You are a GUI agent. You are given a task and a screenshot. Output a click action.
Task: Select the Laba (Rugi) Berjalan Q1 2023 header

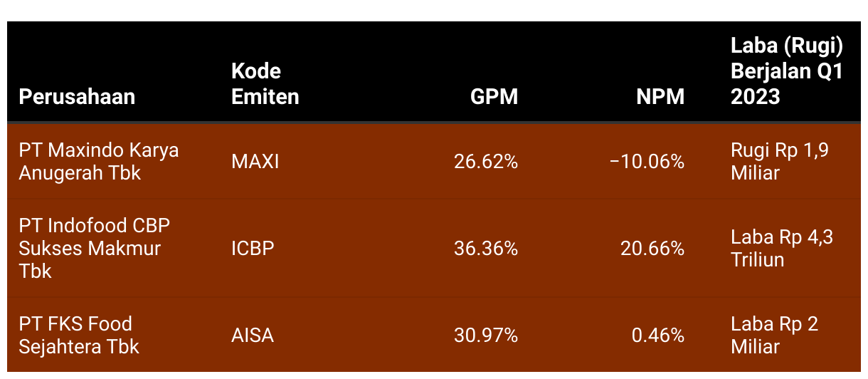pyautogui.click(x=787, y=71)
